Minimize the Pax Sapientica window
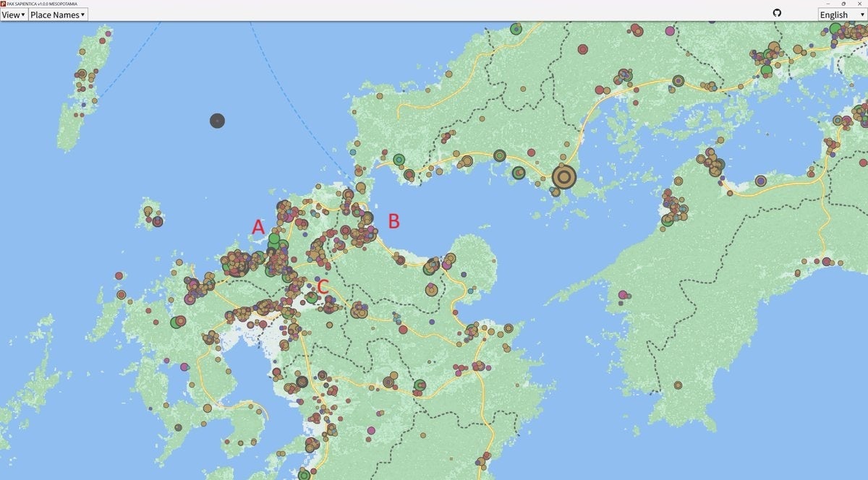The image size is (868, 480). tap(827, 4)
